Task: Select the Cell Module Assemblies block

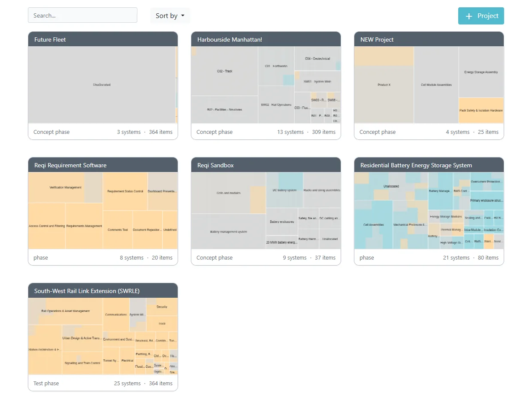Action: [x=436, y=85]
